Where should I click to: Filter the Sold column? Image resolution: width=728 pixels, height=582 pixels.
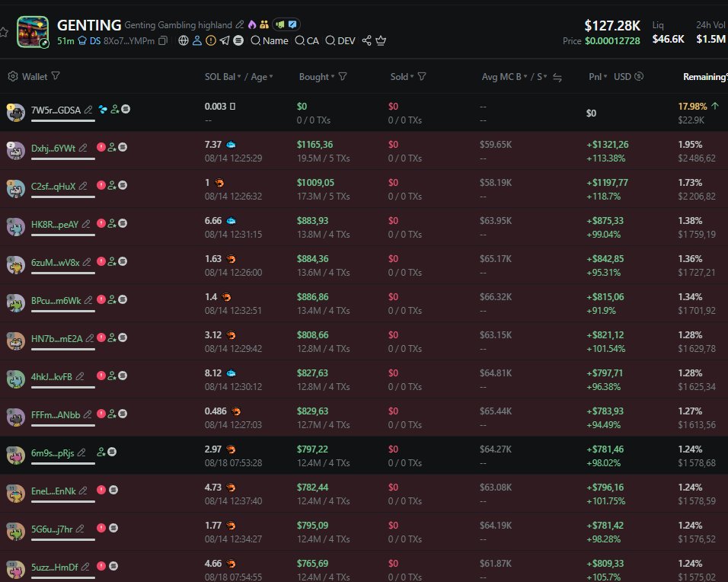coord(422,76)
